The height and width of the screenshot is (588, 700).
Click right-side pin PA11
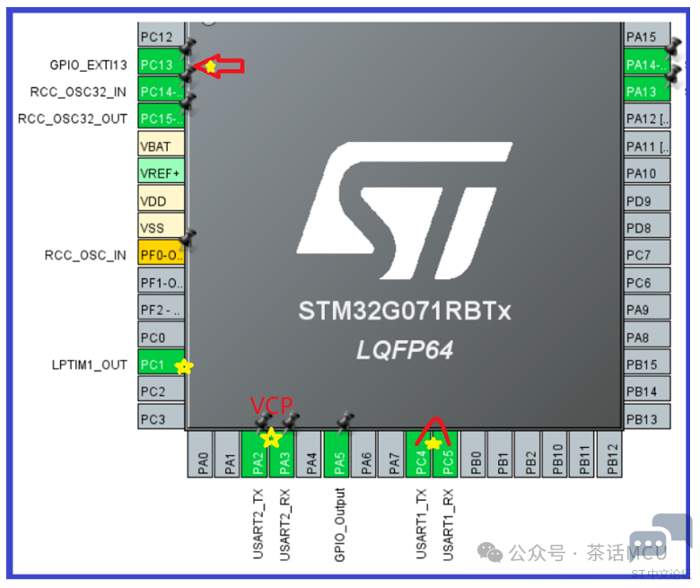647,144
